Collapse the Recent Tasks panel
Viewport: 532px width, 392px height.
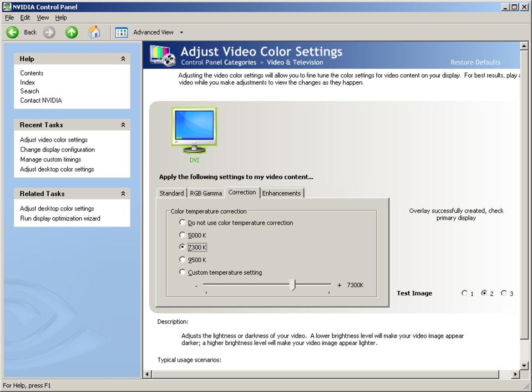123,125
